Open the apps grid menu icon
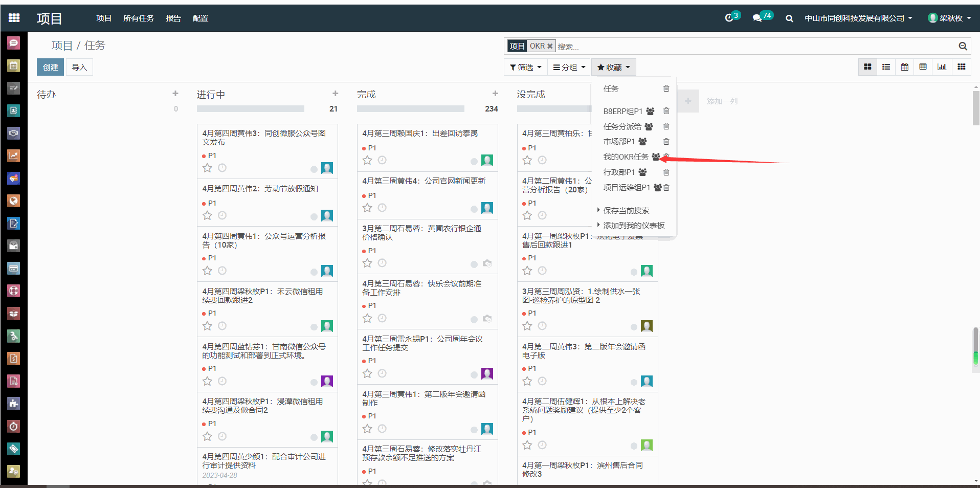The width and height of the screenshot is (980, 488). pyautogui.click(x=14, y=18)
